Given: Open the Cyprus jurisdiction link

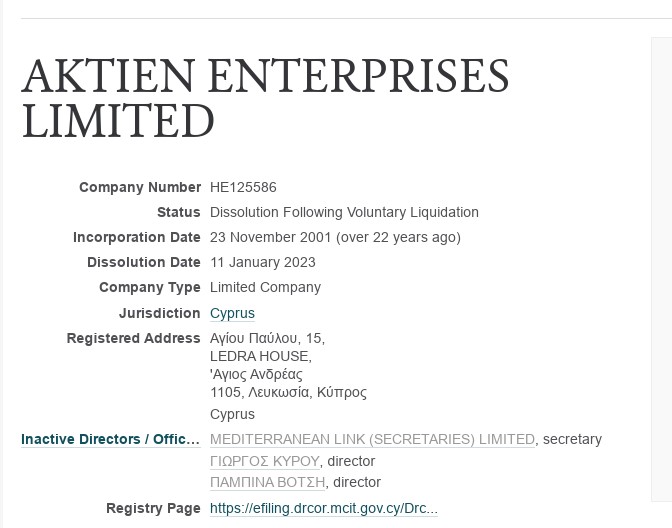Looking at the screenshot, I should pyautogui.click(x=232, y=313).
